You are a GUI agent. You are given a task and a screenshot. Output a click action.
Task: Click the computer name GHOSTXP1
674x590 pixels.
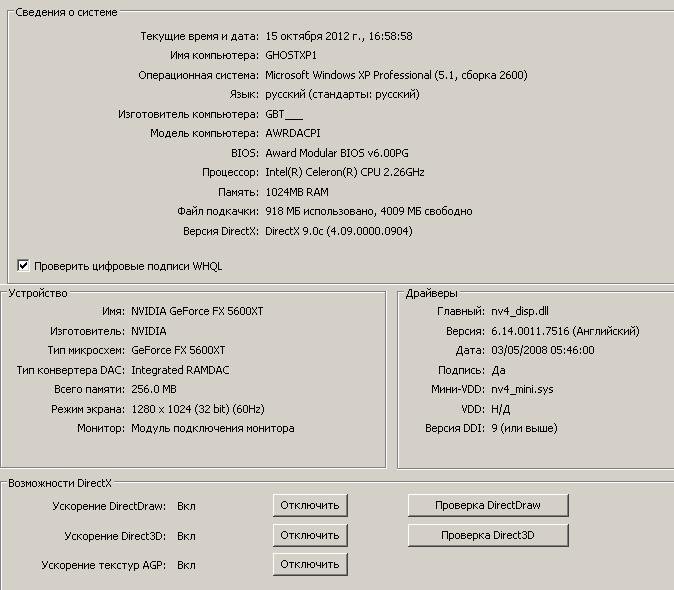point(291,55)
